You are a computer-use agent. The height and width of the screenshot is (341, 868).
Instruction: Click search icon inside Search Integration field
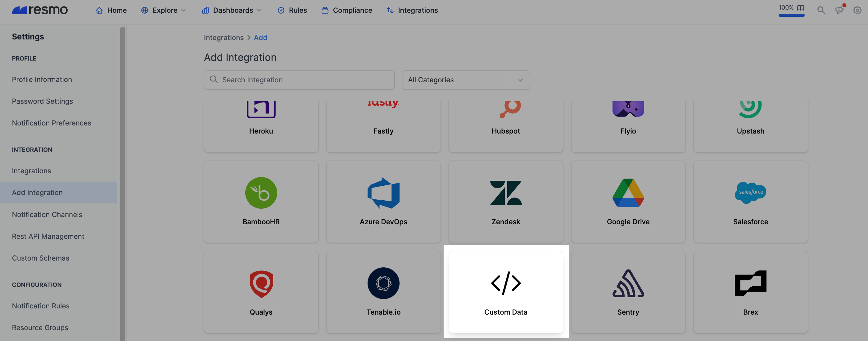click(214, 79)
